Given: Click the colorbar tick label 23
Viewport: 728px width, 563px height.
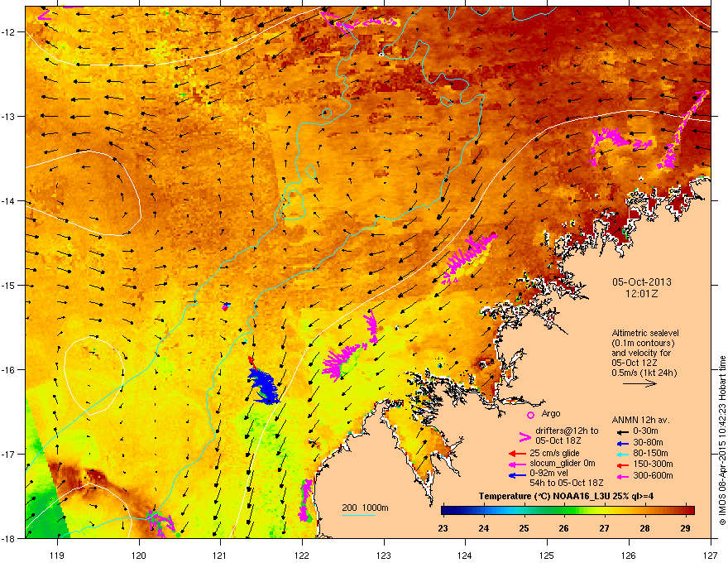Looking at the screenshot, I should (443, 528).
